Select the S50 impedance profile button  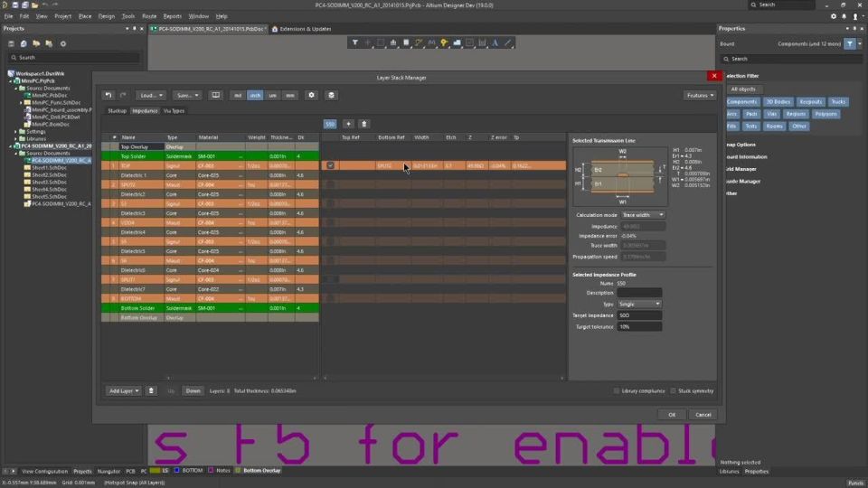point(330,124)
